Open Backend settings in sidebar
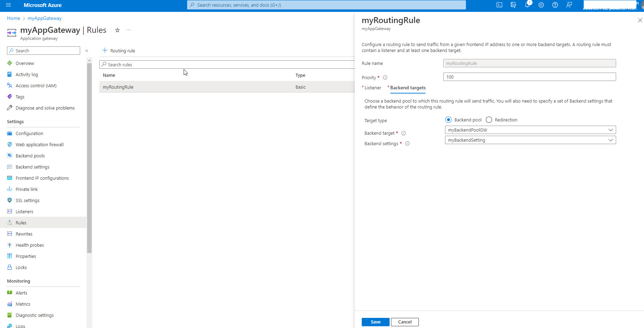 [32, 167]
